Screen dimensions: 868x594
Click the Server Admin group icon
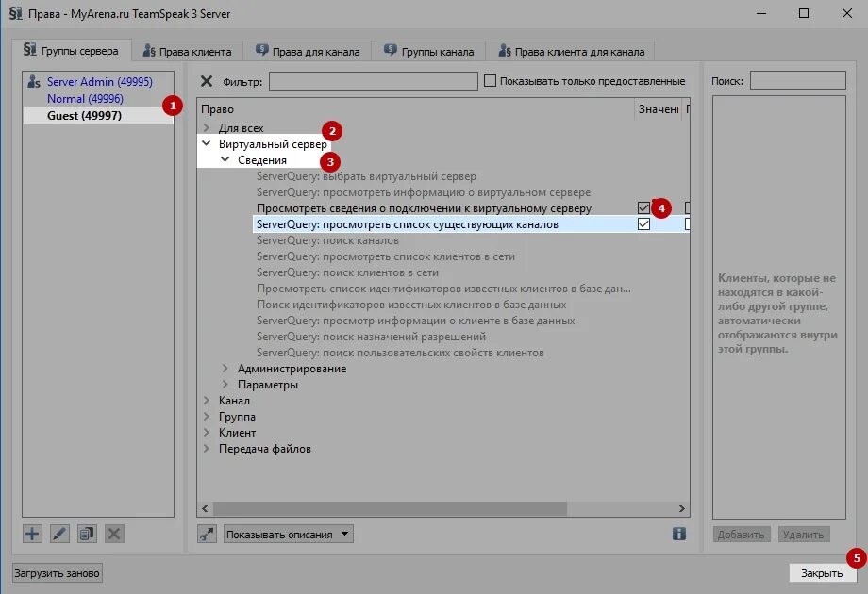pyautogui.click(x=34, y=82)
